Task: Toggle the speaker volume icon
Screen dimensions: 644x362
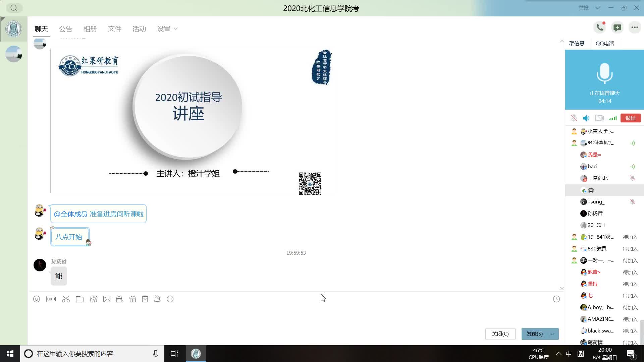Action: tap(586, 118)
